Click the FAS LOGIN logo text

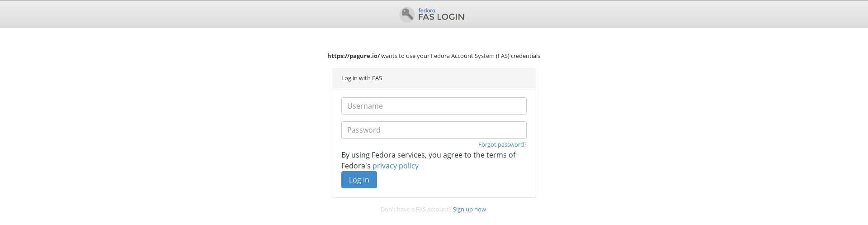[441, 17]
